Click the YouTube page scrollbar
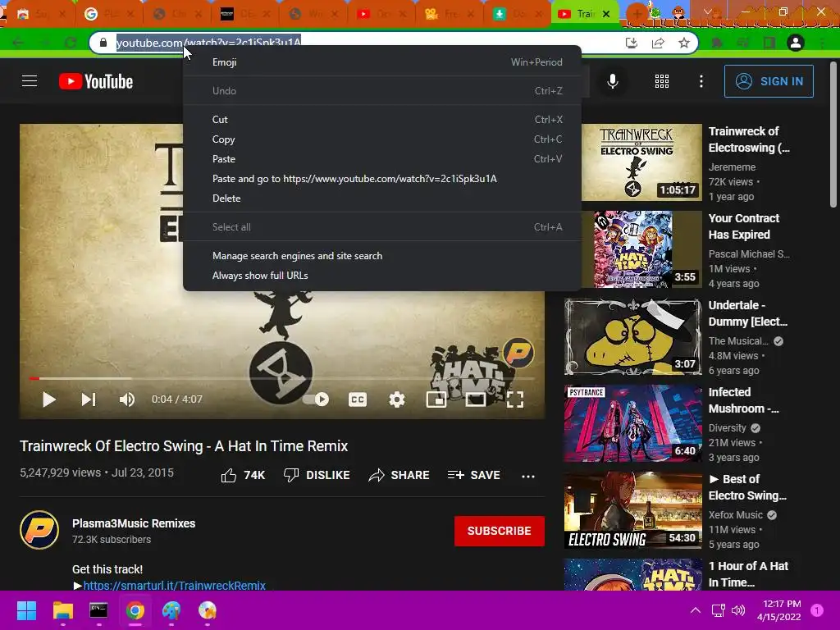This screenshot has height=630, width=840. [833, 134]
